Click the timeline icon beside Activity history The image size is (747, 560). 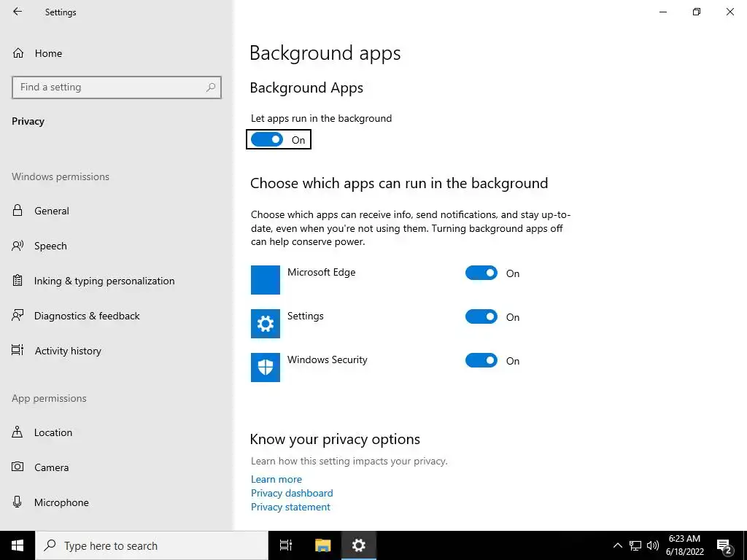click(18, 351)
